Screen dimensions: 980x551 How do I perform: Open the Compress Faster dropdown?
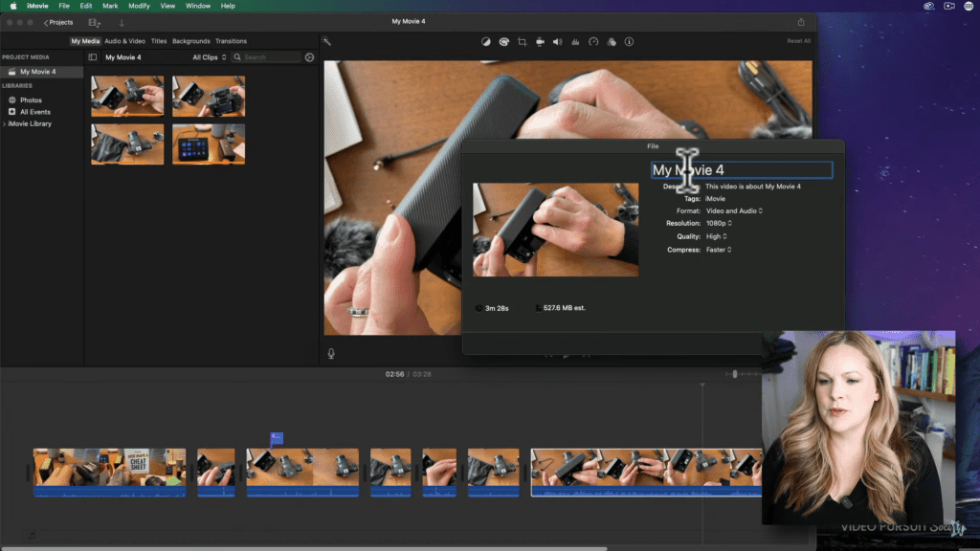click(719, 250)
